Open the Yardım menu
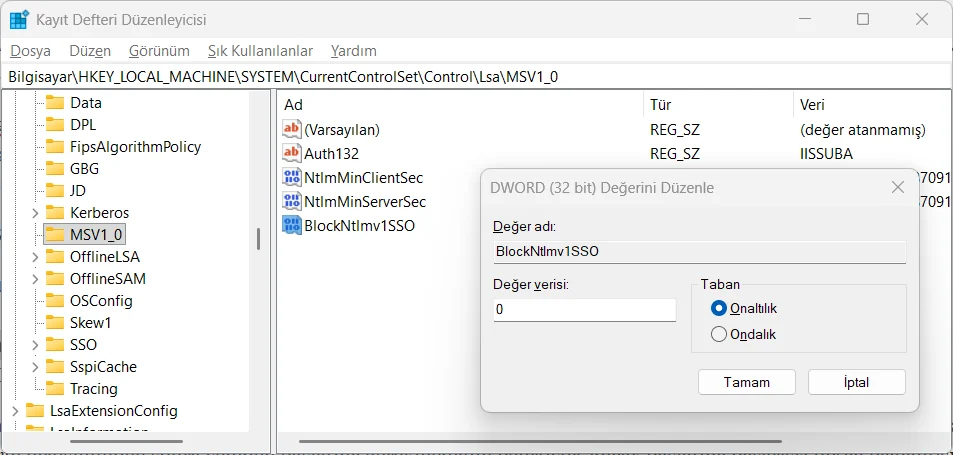 354,51
